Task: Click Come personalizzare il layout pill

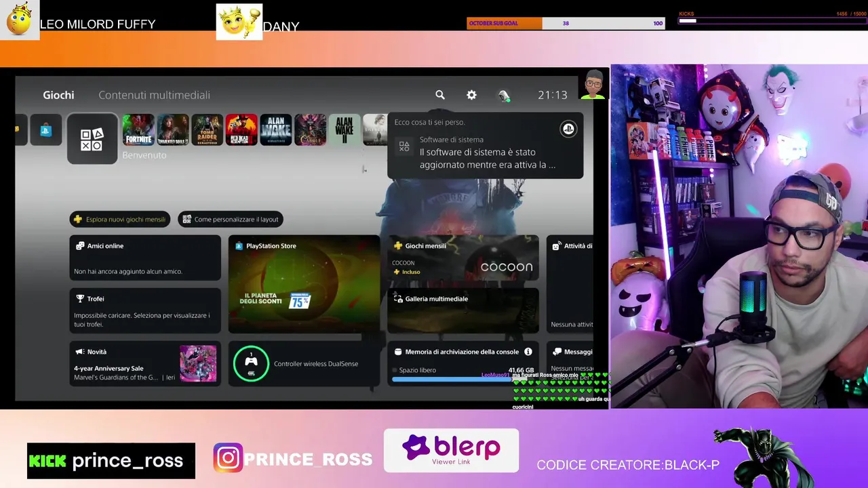Action: 231,219
